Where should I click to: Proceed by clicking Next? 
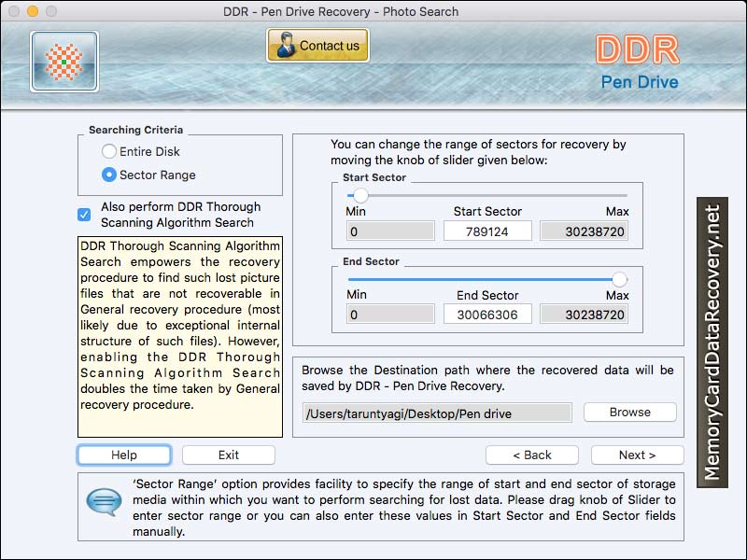[638, 455]
